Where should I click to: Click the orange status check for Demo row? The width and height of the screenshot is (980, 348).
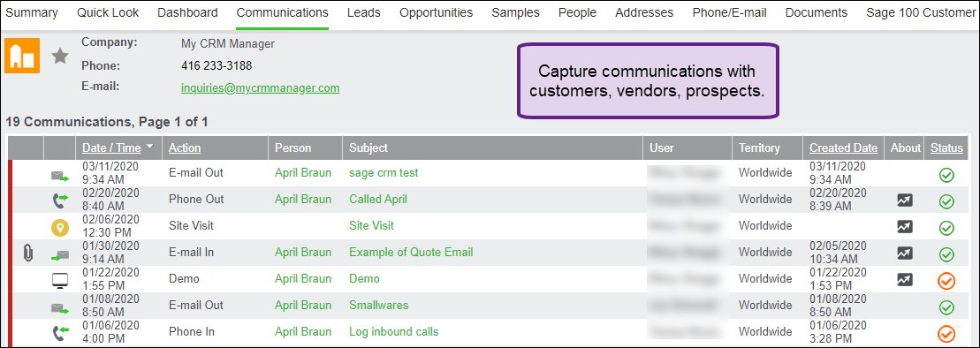(946, 281)
